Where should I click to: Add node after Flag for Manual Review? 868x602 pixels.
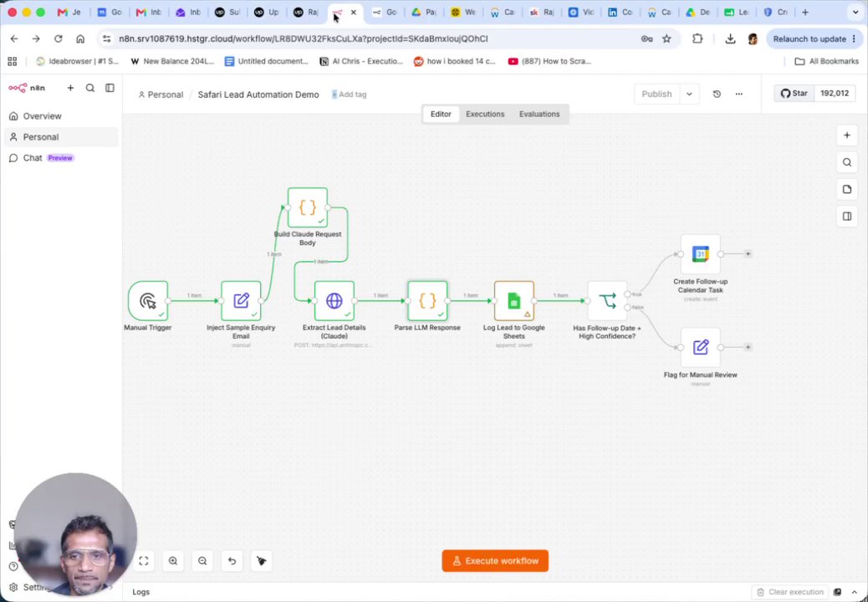click(748, 347)
